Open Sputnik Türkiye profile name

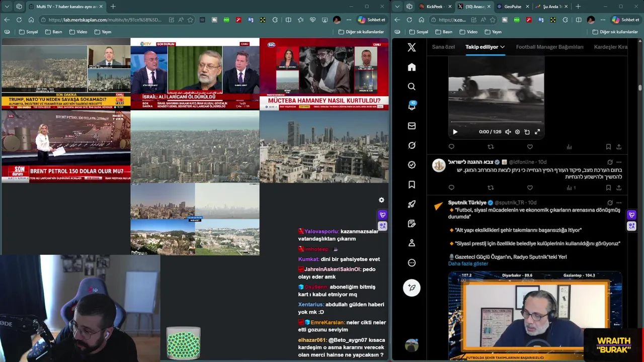coord(467,203)
